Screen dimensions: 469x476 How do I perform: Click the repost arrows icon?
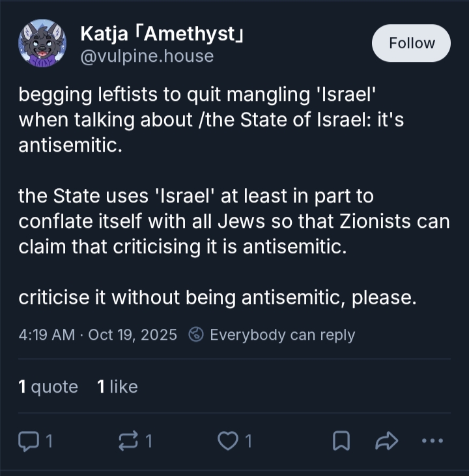tap(124, 442)
